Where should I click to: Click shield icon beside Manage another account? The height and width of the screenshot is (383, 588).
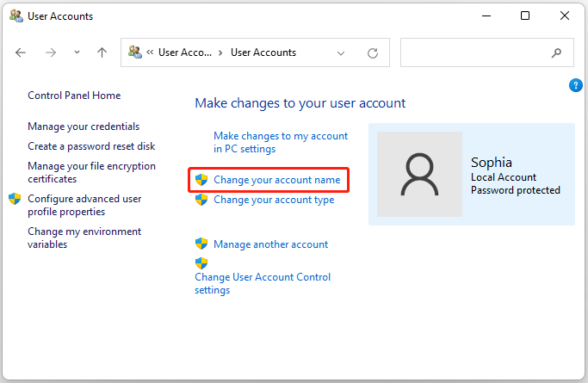tap(201, 244)
